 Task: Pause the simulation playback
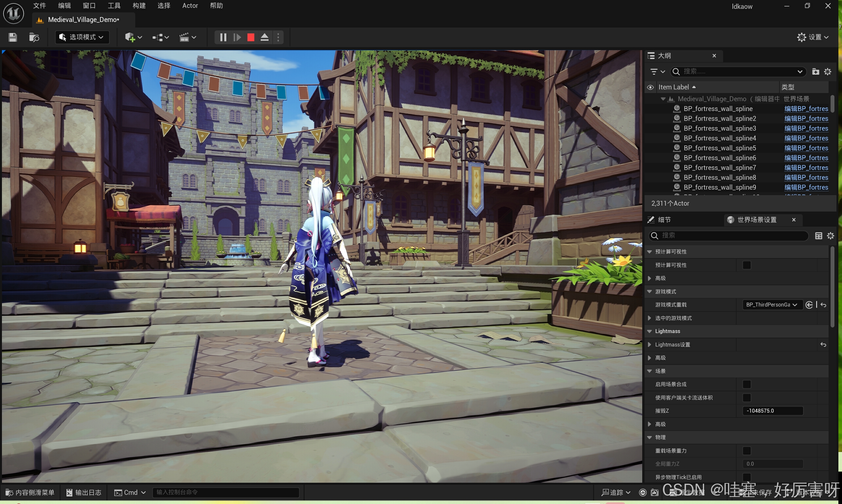pyautogui.click(x=223, y=37)
